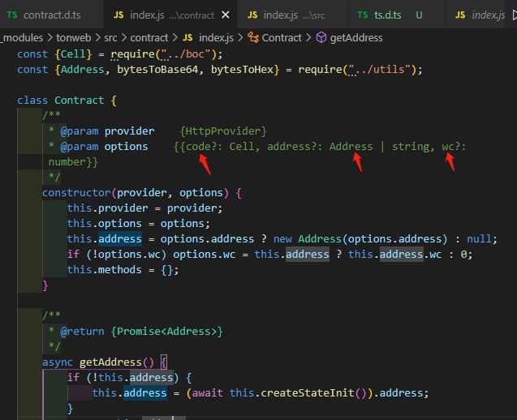Click the getAddress method name

[110, 362]
